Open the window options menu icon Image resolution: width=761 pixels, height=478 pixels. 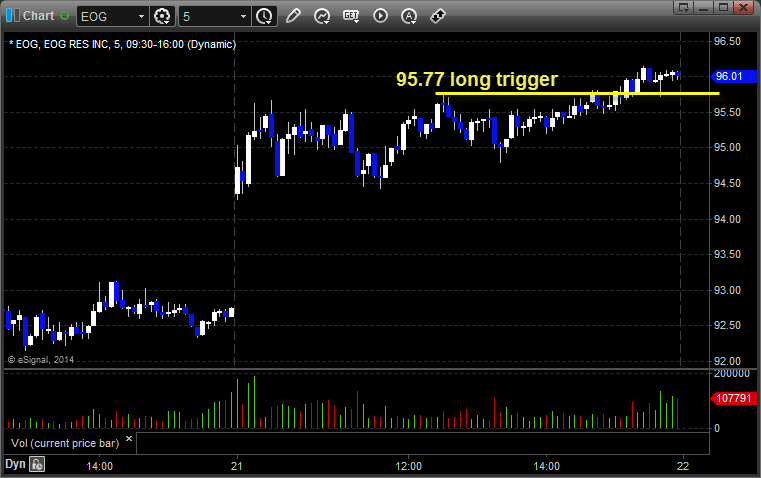[684, 7]
